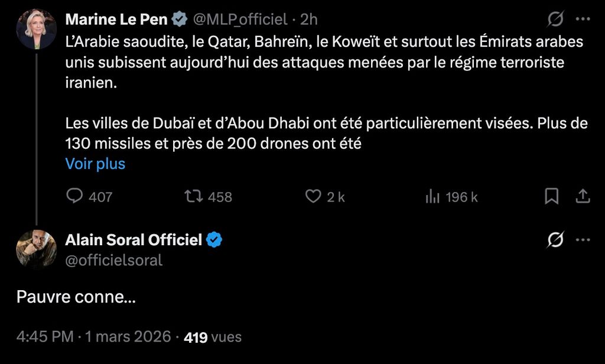Click the Alain Soral Officiel display name

pos(134,240)
